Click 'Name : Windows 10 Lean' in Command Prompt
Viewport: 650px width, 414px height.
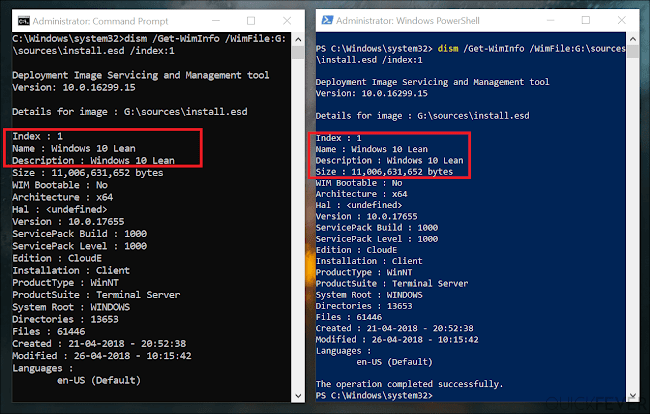(74, 148)
